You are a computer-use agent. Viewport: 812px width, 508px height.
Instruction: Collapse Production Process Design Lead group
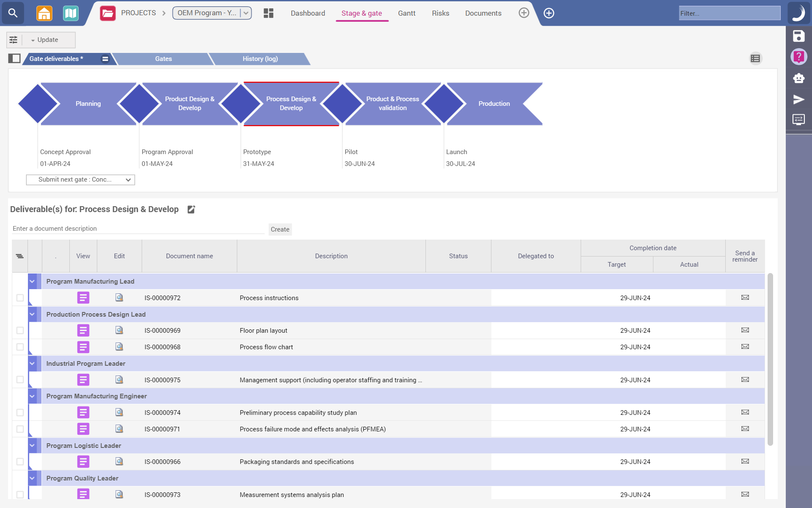pyautogui.click(x=32, y=314)
